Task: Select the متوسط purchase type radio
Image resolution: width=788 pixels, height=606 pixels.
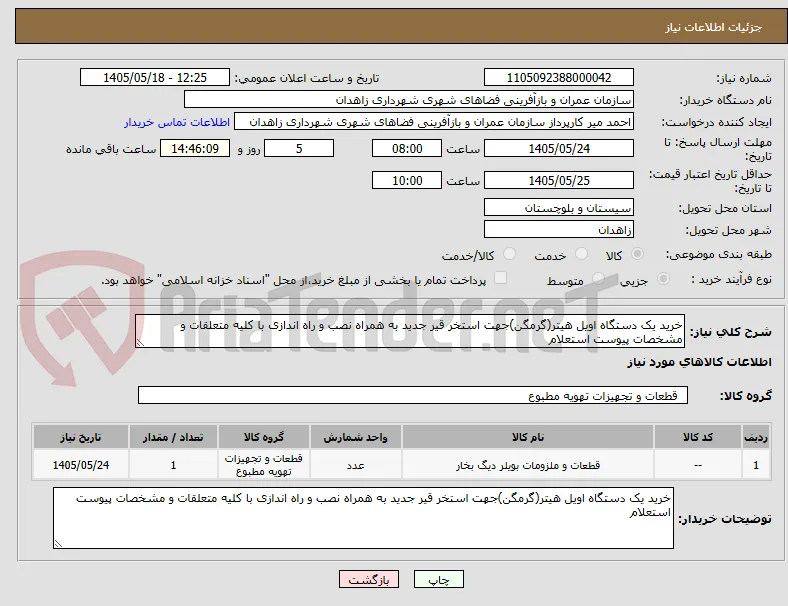Action: point(598,278)
